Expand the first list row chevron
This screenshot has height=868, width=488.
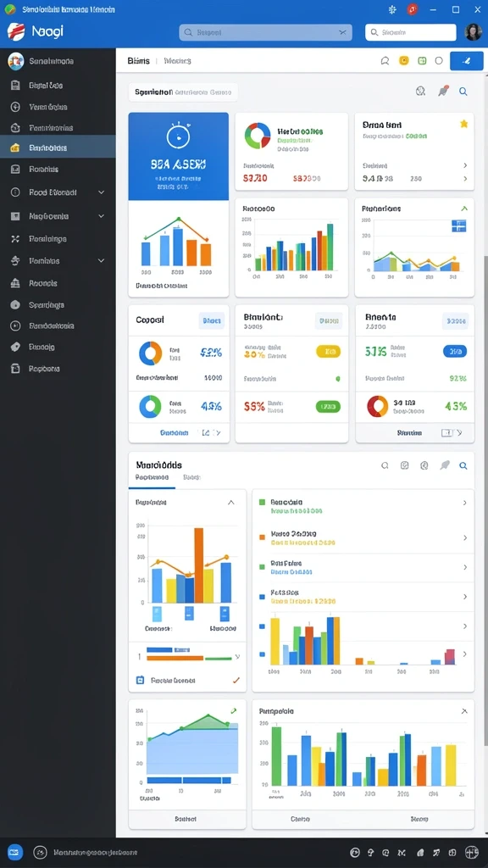point(465,503)
